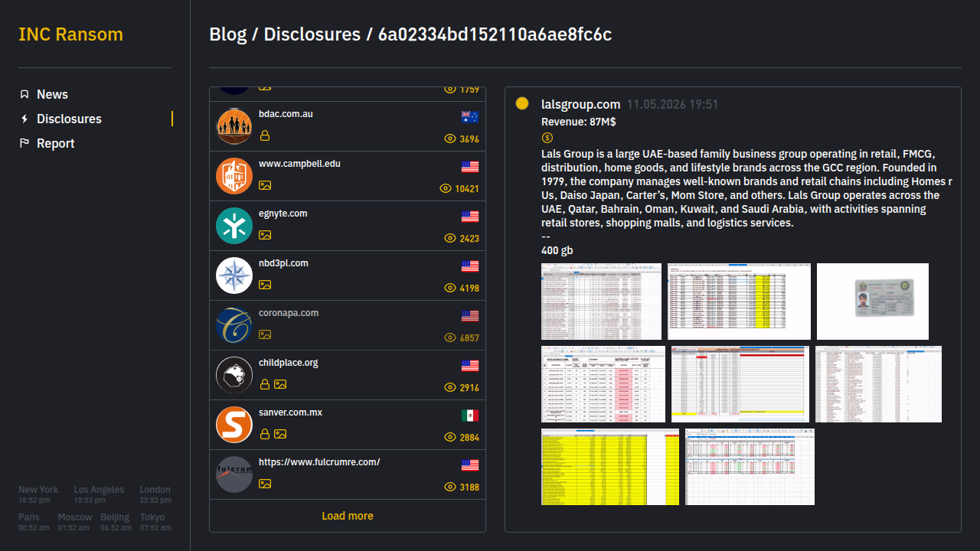Click the eye views icon for nbd3pl.com
Viewport: 980px width, 551px height.
point(450,288)
